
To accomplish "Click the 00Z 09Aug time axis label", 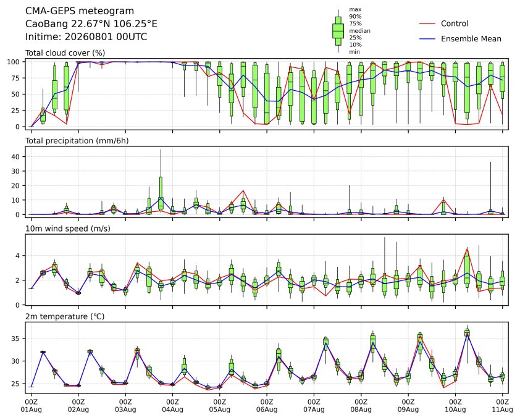I will 408,406.
